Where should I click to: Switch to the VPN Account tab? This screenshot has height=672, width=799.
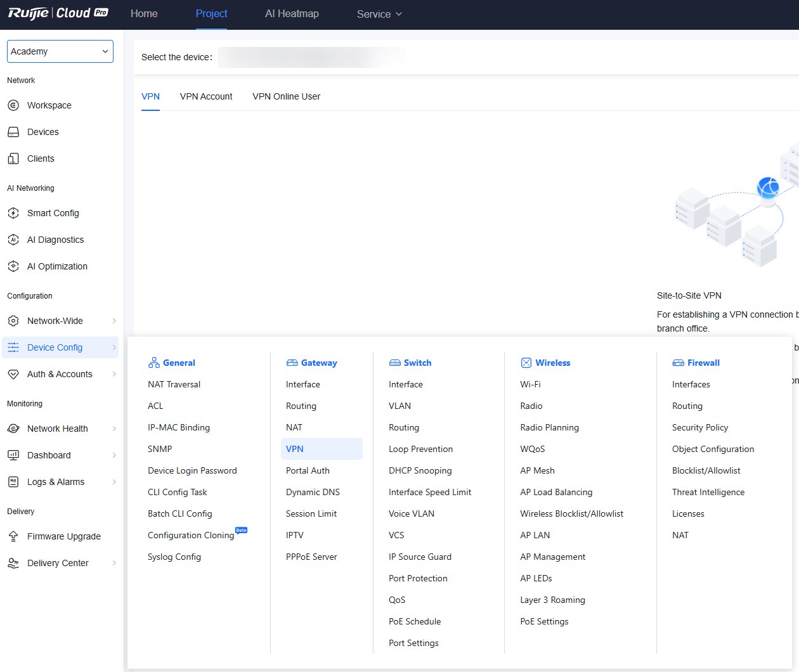click(206, 96)
